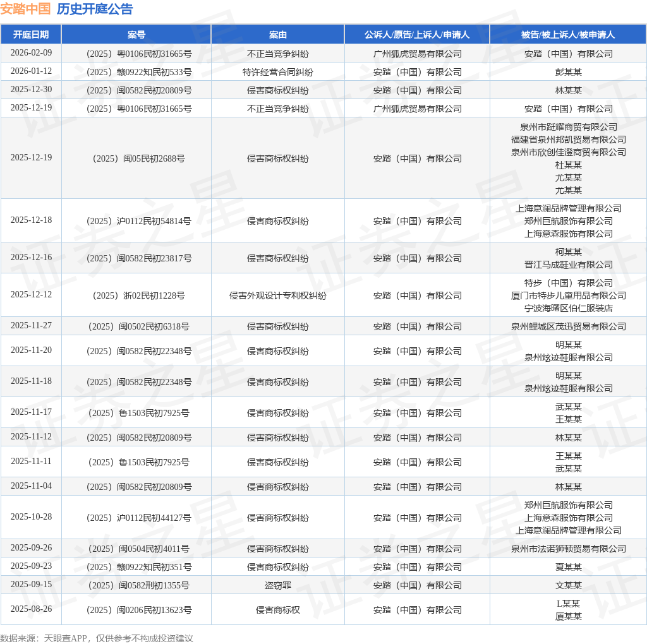647x644 pixels.
Task: Click defendant 厦某某
Action: pyautogui.click(x=568, y=617)
